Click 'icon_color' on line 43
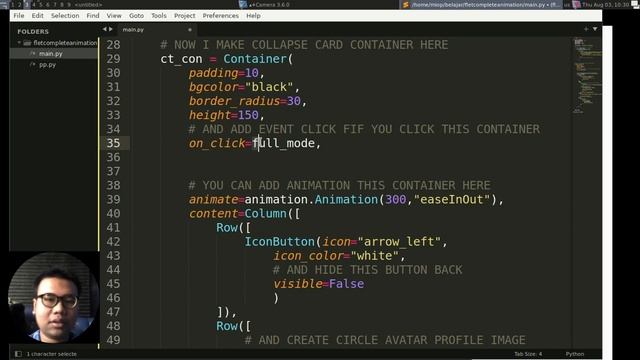The image size is (640, 360). point(308,256)
